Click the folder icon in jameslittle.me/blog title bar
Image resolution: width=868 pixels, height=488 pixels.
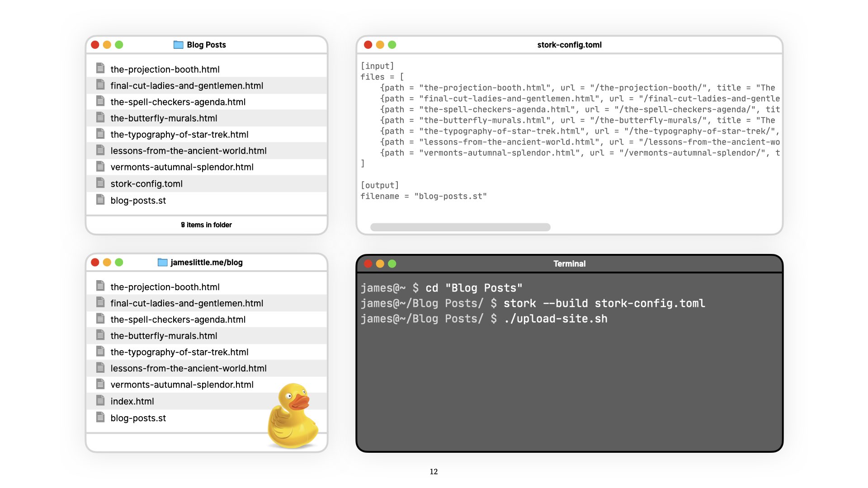pos(162,263)
